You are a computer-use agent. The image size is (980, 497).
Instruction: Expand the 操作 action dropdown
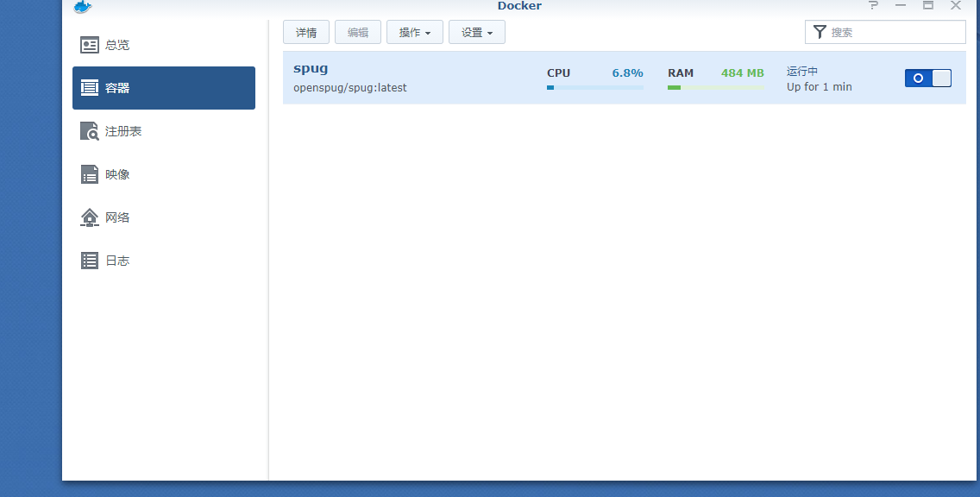415,33
